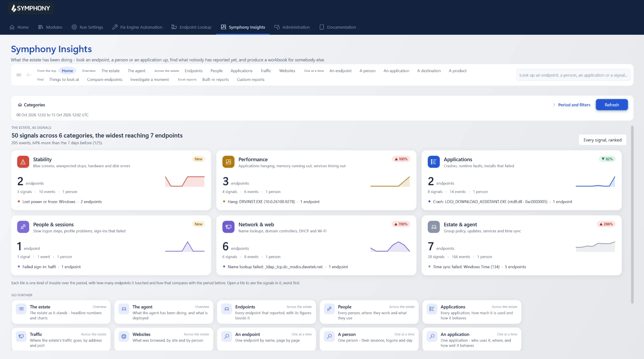The width and height of the screenshot is (644, 359).
Task: Open the Modules menu
Action: pyautogui.click(x=50, y=27)
